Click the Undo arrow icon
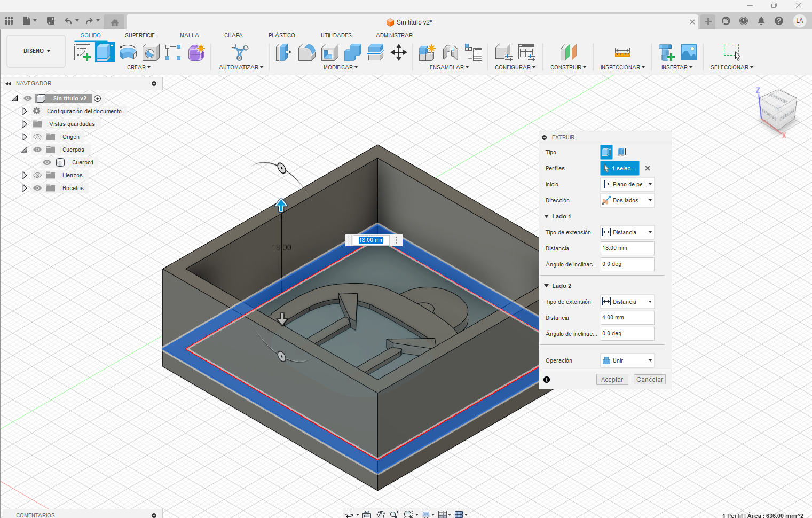Image resolution: width=812 pixels, height=518 pixels. coord(68,21)
